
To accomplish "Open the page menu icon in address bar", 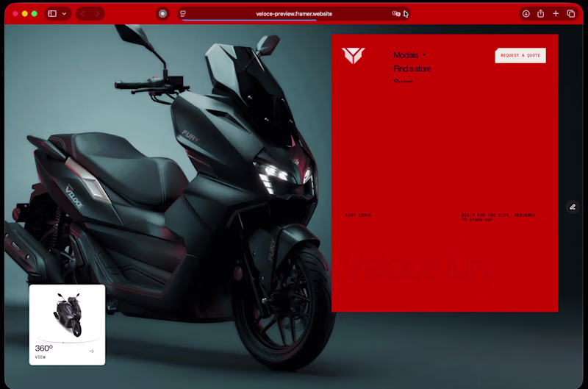I will point(183,14).
